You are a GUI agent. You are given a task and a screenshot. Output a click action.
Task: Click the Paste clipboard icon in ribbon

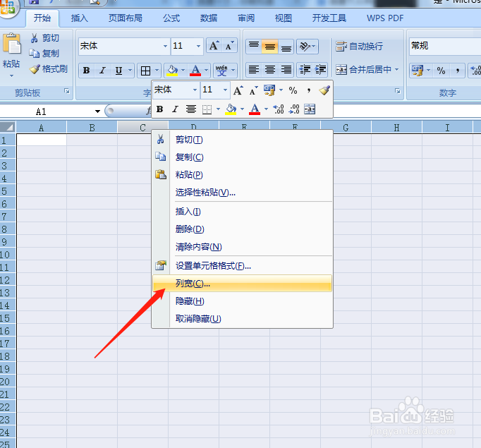click(x=12, y=44)
